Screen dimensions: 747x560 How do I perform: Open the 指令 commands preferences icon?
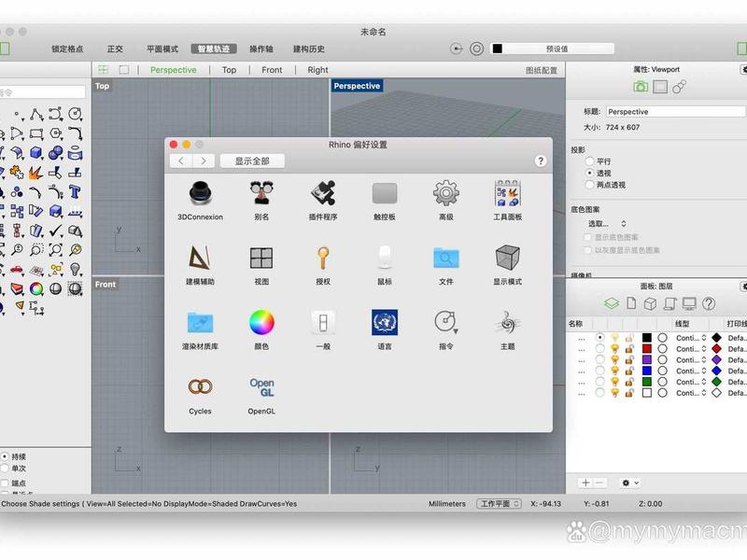click(446, 322)
